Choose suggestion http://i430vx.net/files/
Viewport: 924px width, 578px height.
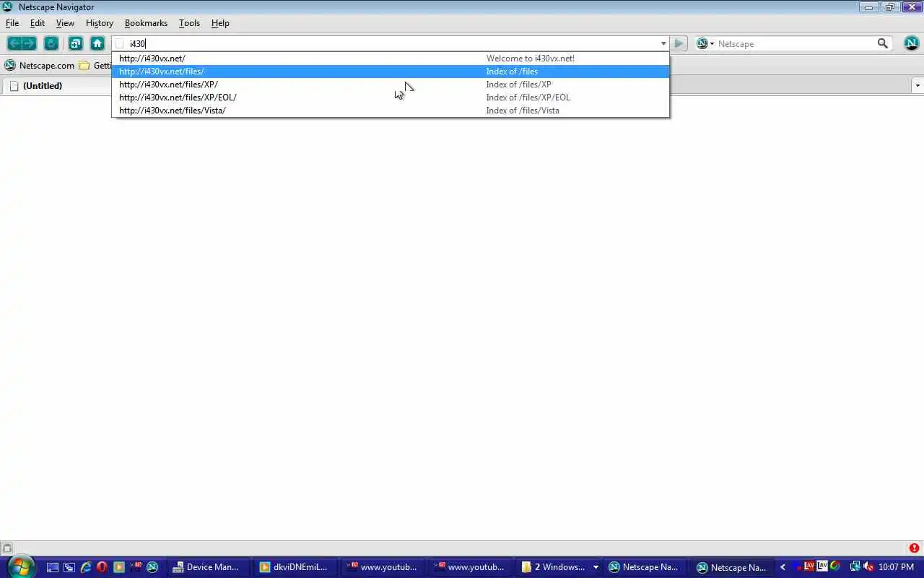tap(391, 72)
